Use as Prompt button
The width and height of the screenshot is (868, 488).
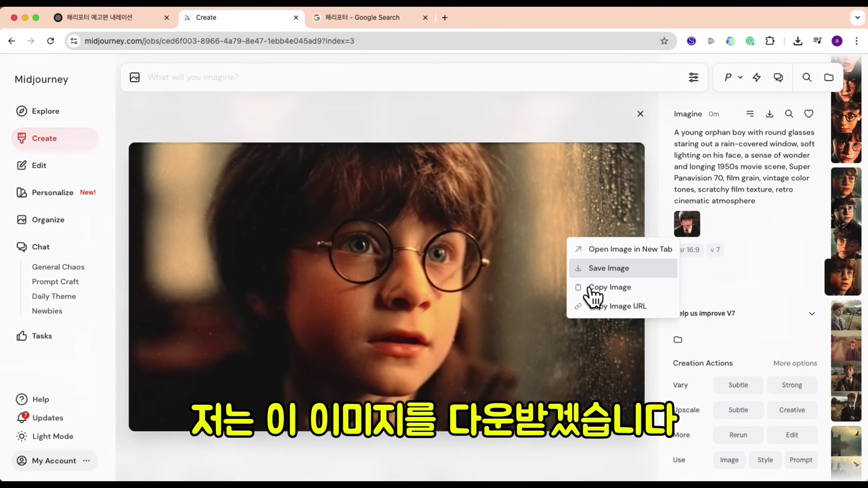(x=801, y=460)
